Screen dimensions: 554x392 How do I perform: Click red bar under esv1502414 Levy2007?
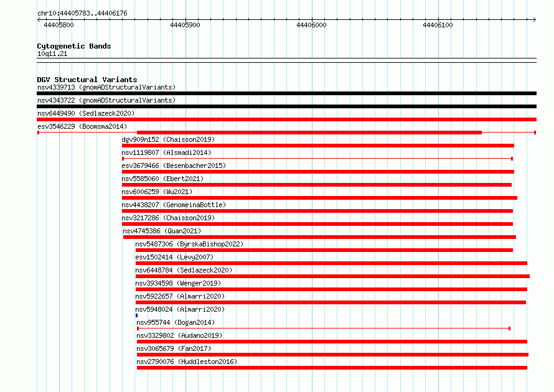[331, 263]
